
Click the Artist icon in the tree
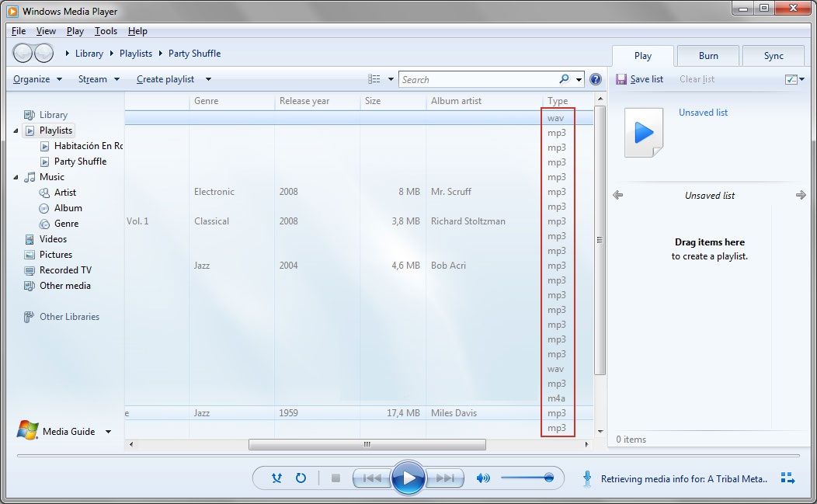pos(44,193)
